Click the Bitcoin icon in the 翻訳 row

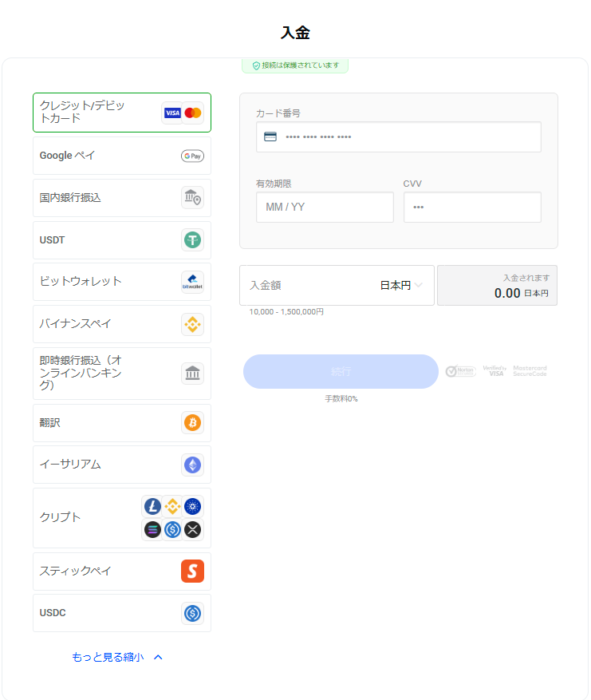(x=191, y=422)
